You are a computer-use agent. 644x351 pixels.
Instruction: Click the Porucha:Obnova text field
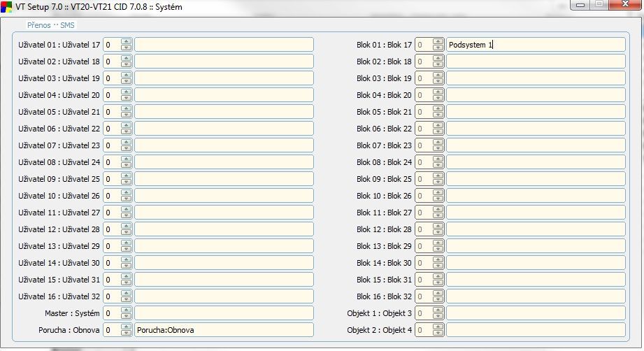click(x=224, y=330)
